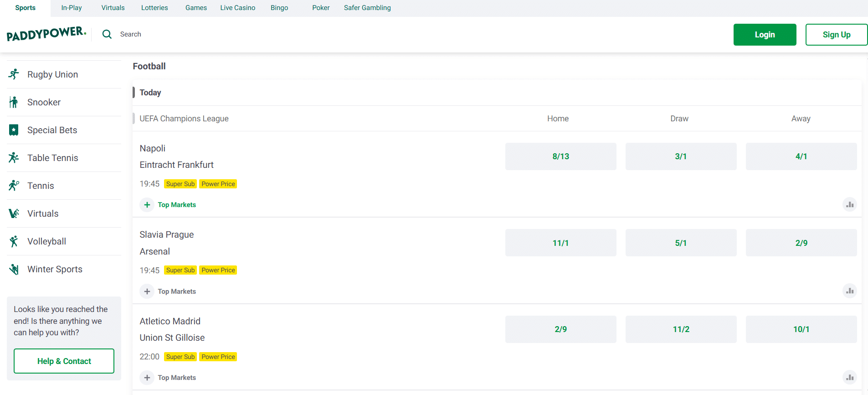The width and height of the screenshot is (868, 395).
Task: Open Winter Sports from the sidebar
Action: coord(64,269)
